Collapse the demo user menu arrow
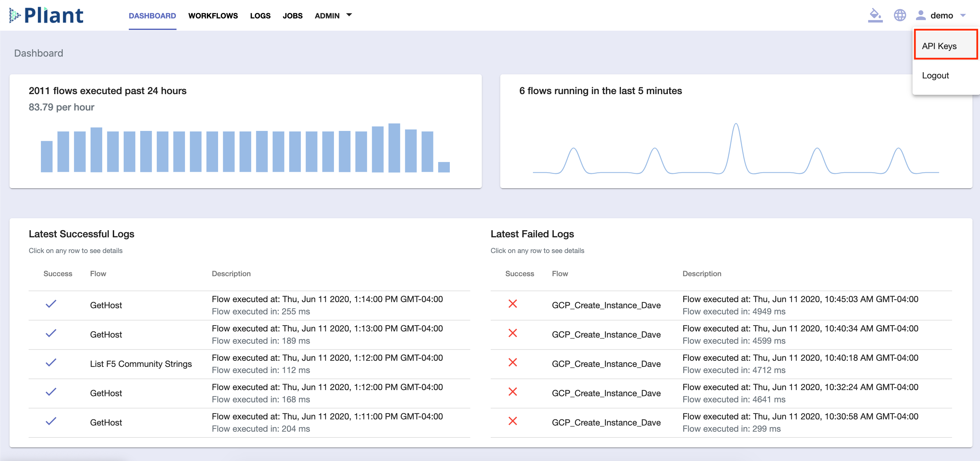The width and height of the screenshot is (980, 461). click(x=963, y=16)
